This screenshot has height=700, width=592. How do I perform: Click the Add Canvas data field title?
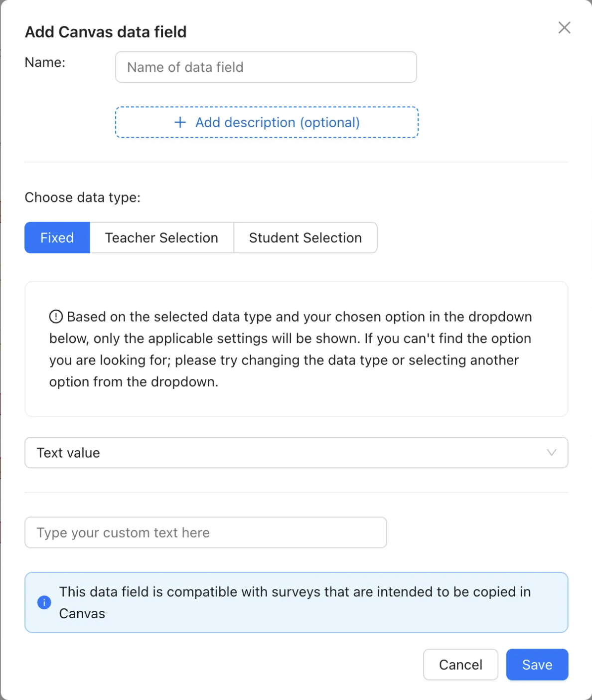click(x=106, y=32)
